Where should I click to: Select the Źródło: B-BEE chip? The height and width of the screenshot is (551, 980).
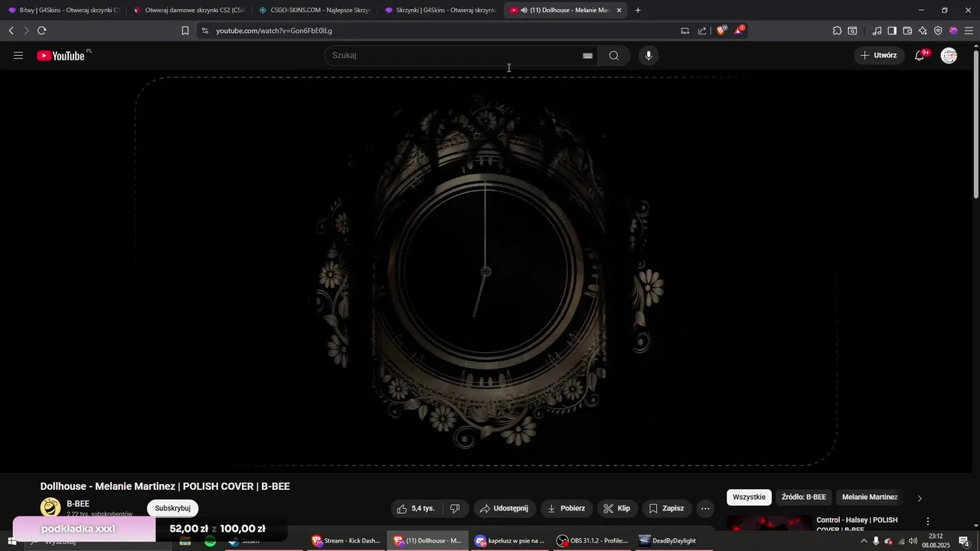click(x=804, y=497)
